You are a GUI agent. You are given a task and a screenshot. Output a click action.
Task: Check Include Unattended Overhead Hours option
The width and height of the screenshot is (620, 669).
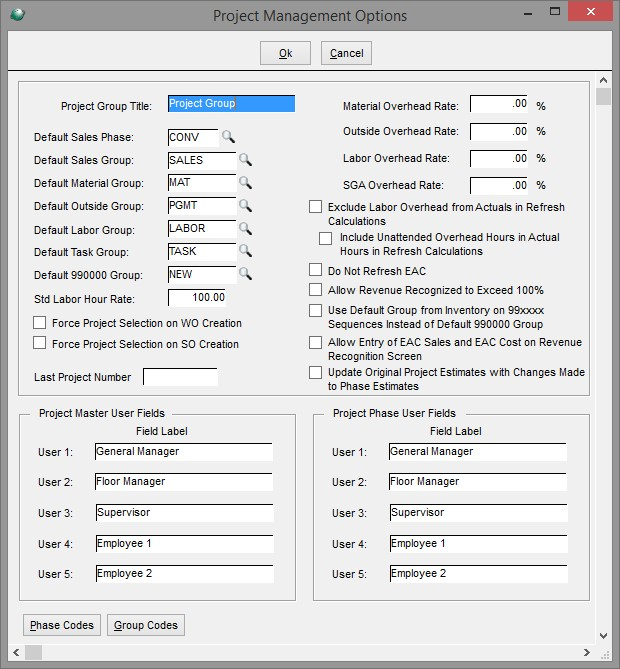[x=326, y=238]
